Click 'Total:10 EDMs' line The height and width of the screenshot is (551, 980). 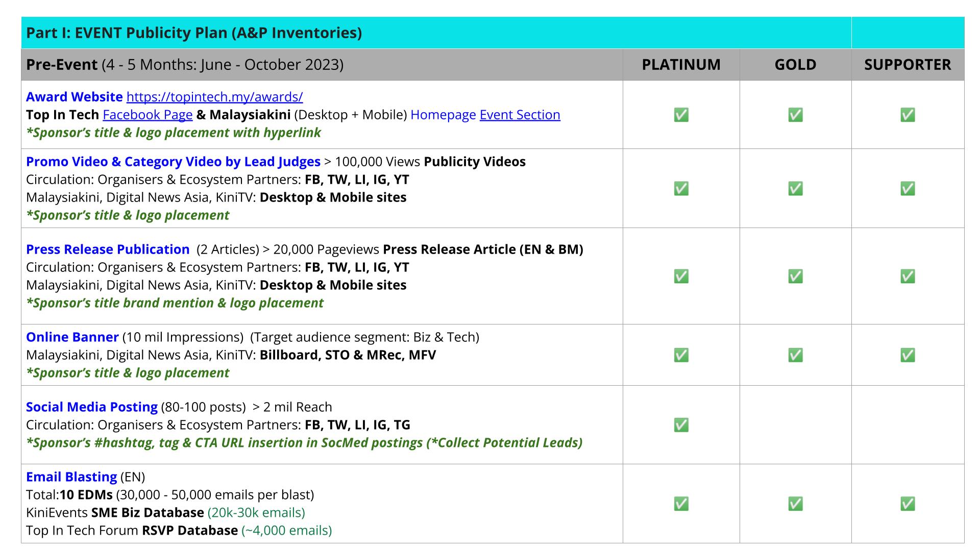(170, 495)
